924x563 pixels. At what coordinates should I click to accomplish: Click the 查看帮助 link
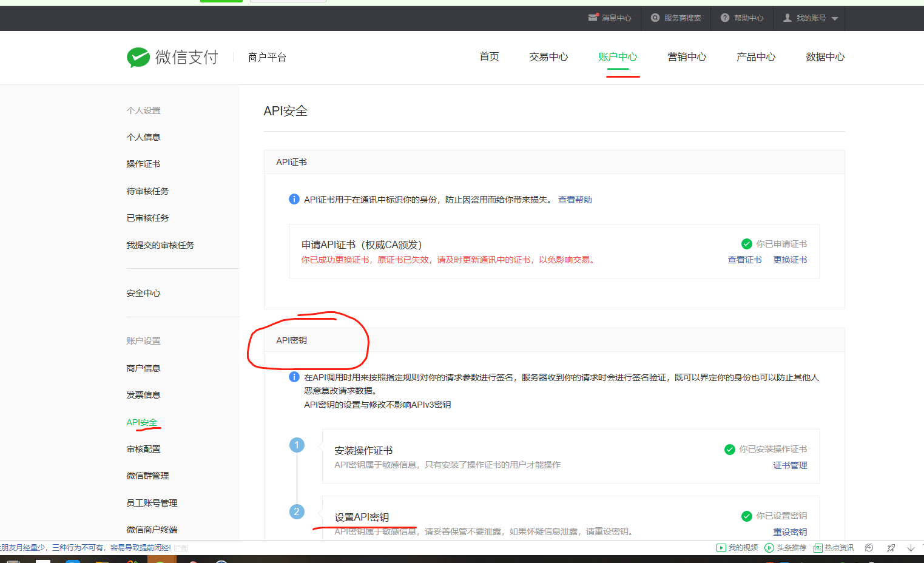[x=574, y=199]
